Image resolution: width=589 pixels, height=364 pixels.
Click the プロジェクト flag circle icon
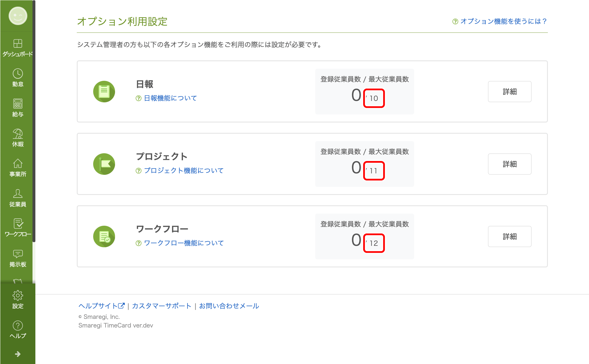(104, 164)
